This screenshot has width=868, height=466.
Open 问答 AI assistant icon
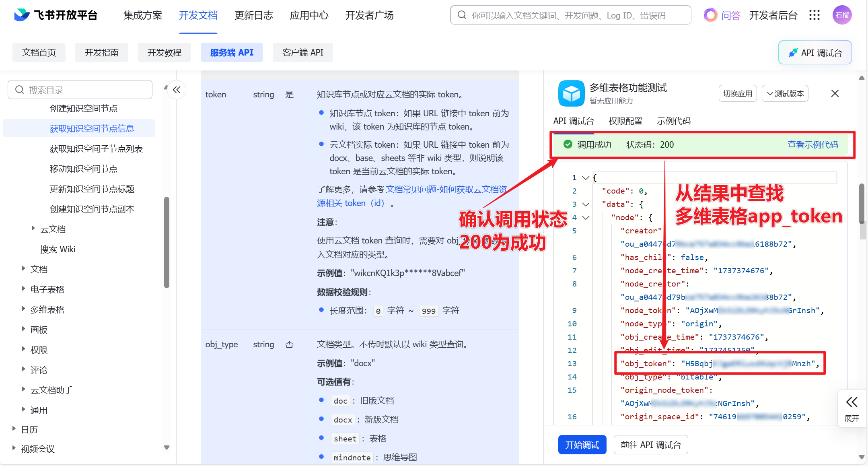click(x=710, y=15)
